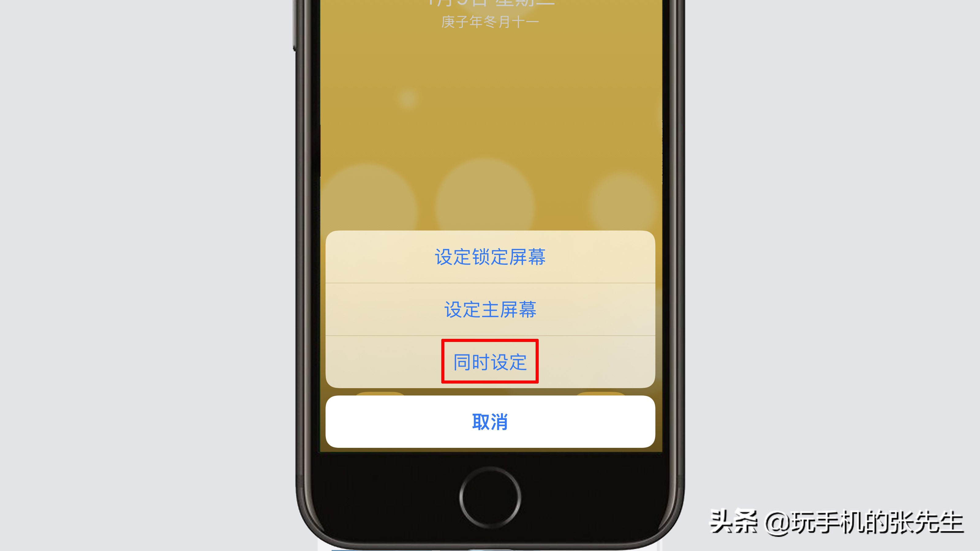The height and width of the screenshot is (551, 980).
Task: Select 设定锁定屏幕 option
Action: click(x=490, y=256)
